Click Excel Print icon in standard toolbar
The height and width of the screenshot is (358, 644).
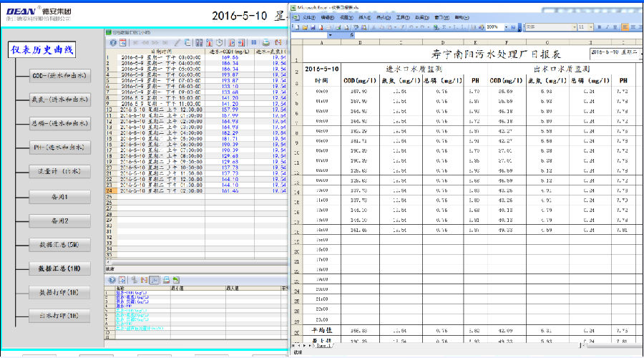tap(338, 27)
